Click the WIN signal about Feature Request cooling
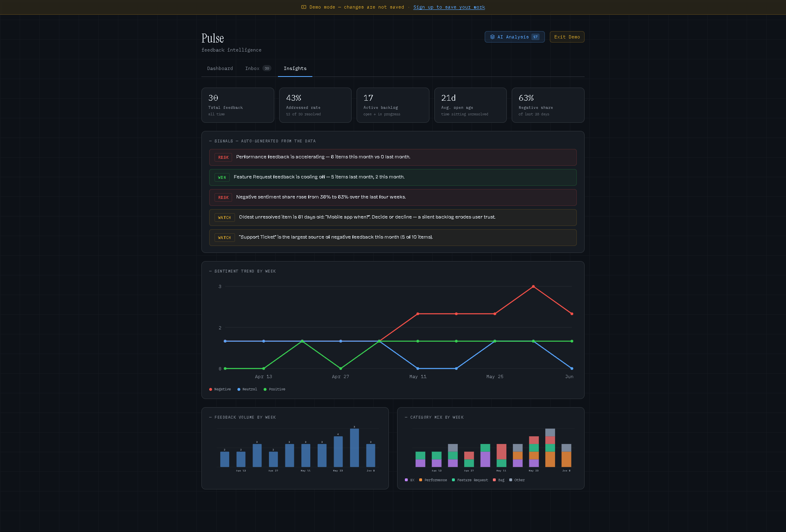 [393, 177]
